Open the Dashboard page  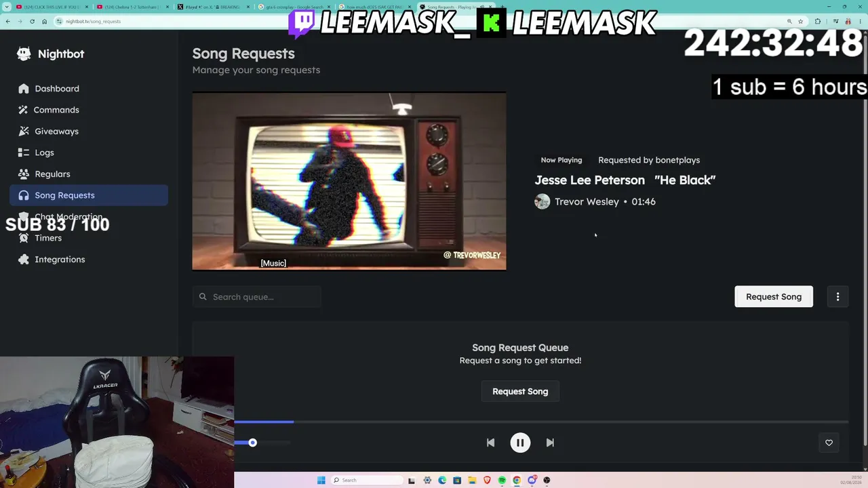(89, 89)
